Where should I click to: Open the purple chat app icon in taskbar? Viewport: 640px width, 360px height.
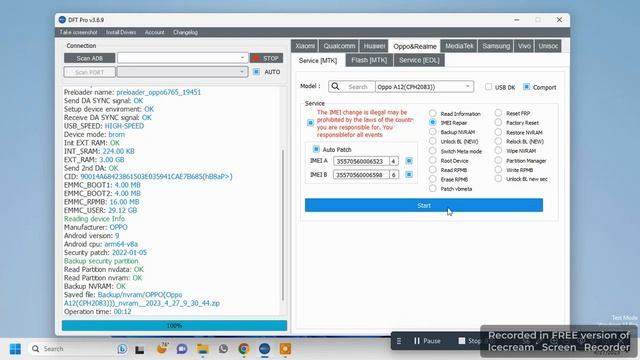point(182,349)
